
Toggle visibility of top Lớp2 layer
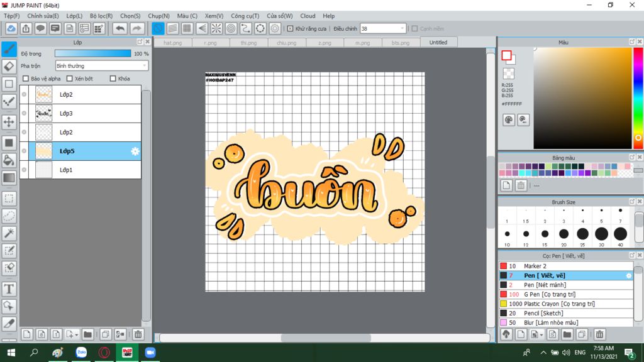pos(25,94)
